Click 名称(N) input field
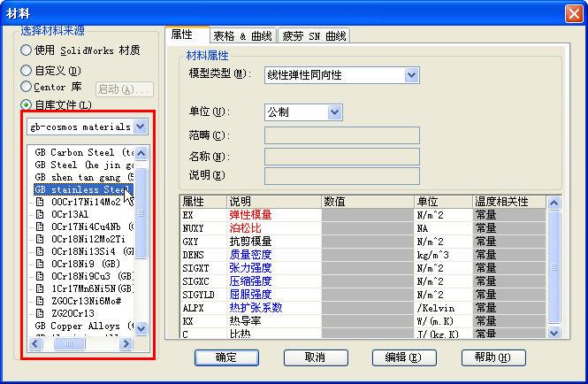The height and width of the screenshot is (384, 588). 341,157
